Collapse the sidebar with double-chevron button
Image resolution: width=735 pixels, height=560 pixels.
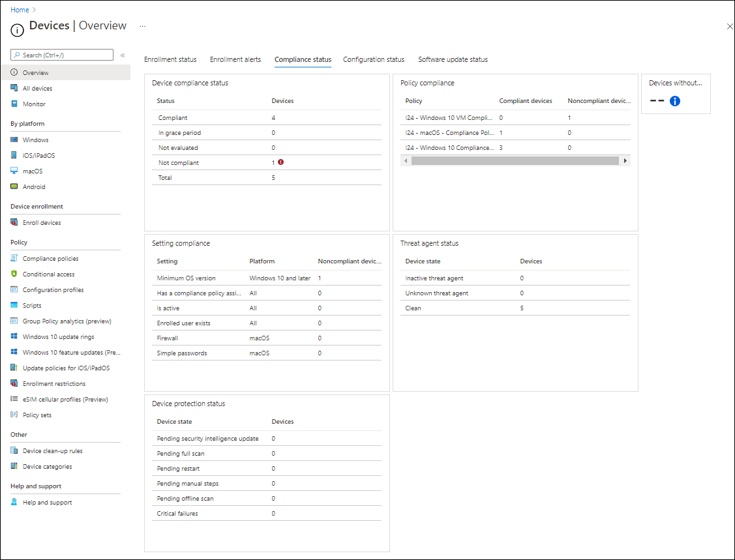[x=123, y=55]
